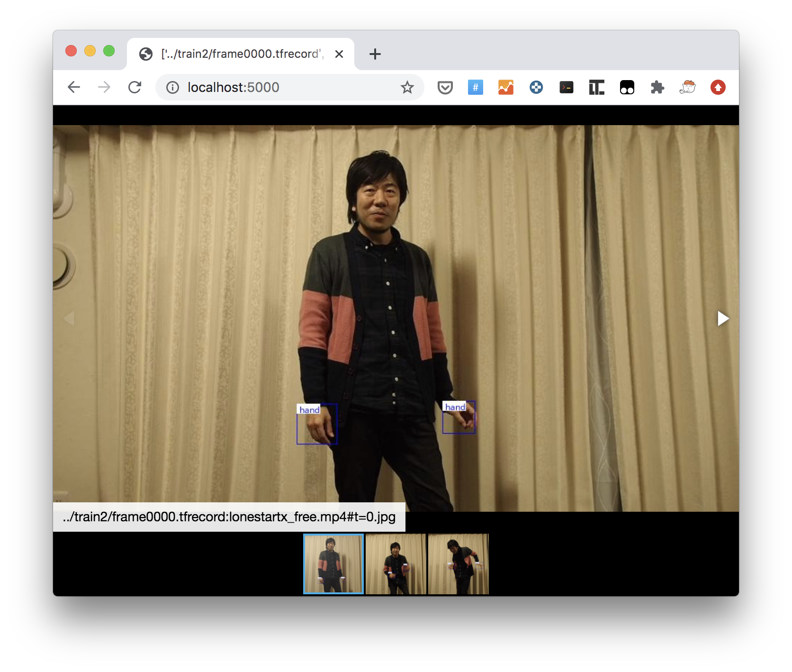Go to previous frame with left arrow
Viewport: 792px width, 672px height.
pos(70,318)
